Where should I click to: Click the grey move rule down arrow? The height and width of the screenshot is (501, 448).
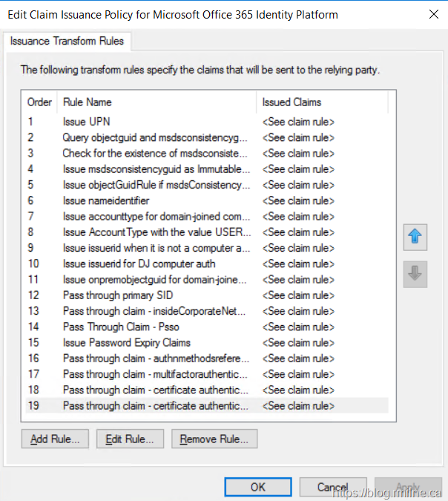(415, 274)
